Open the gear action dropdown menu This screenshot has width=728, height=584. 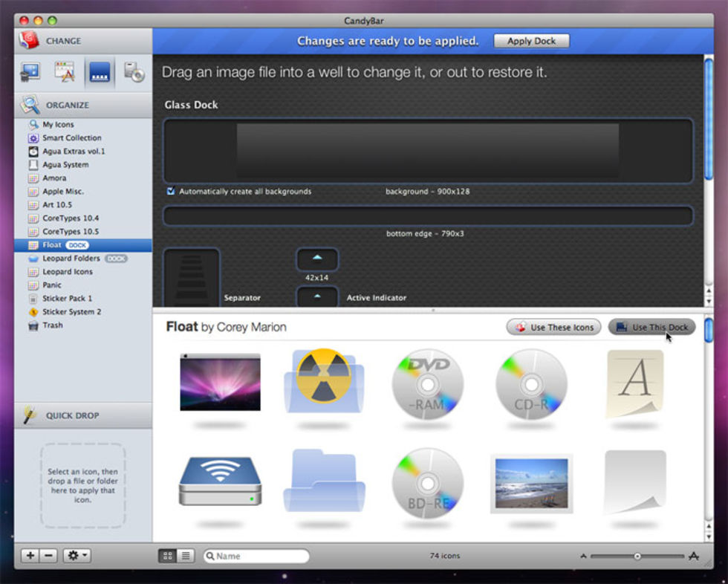coord(77,556)
